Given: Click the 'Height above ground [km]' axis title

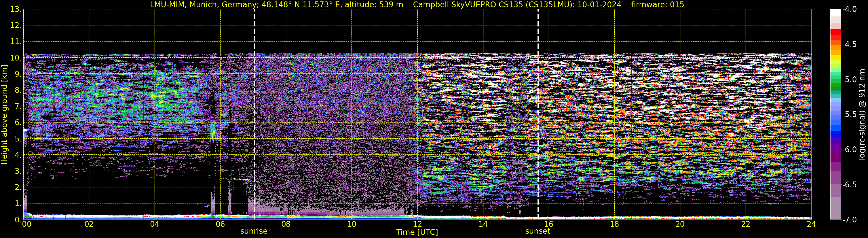Looking at the screenshot, I should (x=4, y=115).
